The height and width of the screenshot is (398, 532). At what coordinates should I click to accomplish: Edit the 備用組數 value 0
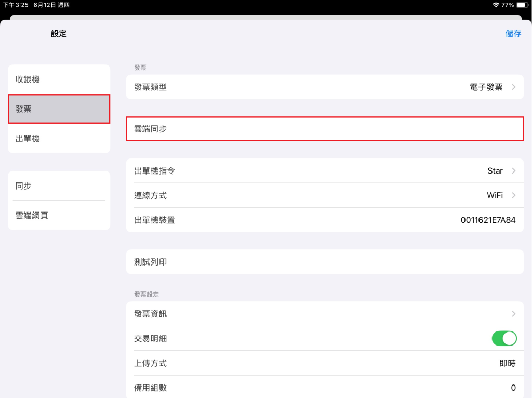click(513, 388)
